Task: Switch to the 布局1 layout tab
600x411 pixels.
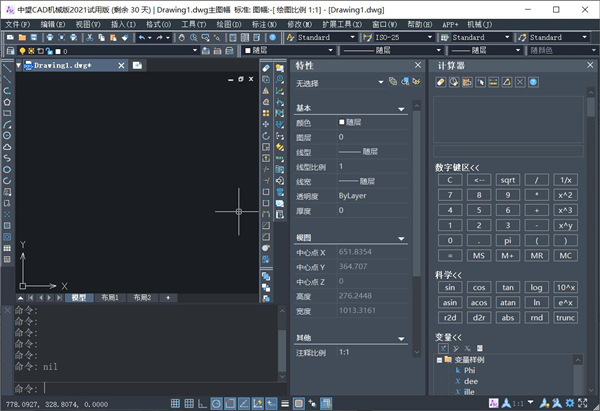Action: pos(108,298)
